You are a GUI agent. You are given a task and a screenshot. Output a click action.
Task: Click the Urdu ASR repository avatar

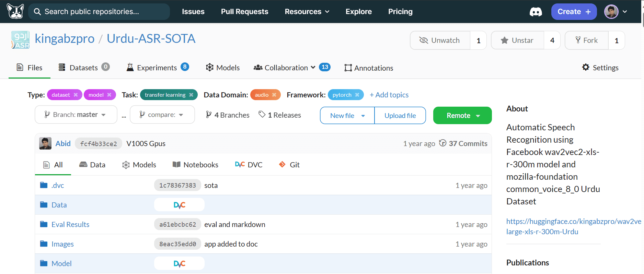[20, 40]
